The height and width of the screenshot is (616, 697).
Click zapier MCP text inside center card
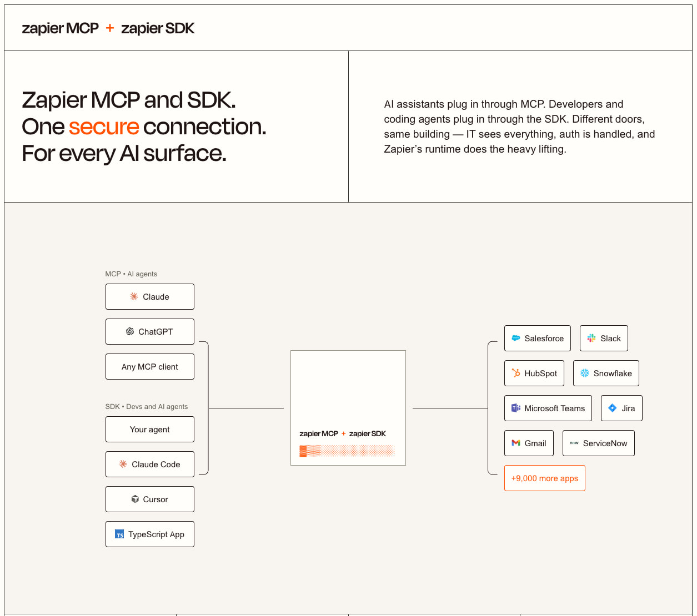(x=319, y=434)
